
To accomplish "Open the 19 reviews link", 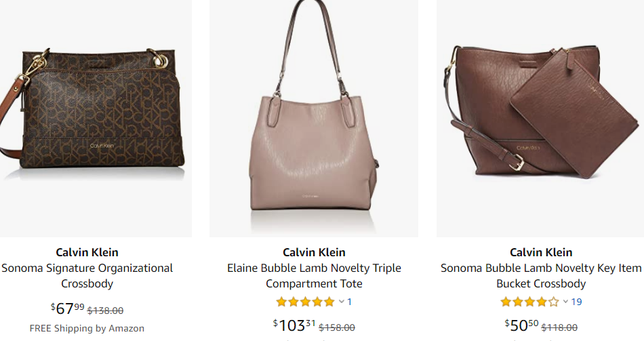I will pyautogui.click(x=576, y=302).
